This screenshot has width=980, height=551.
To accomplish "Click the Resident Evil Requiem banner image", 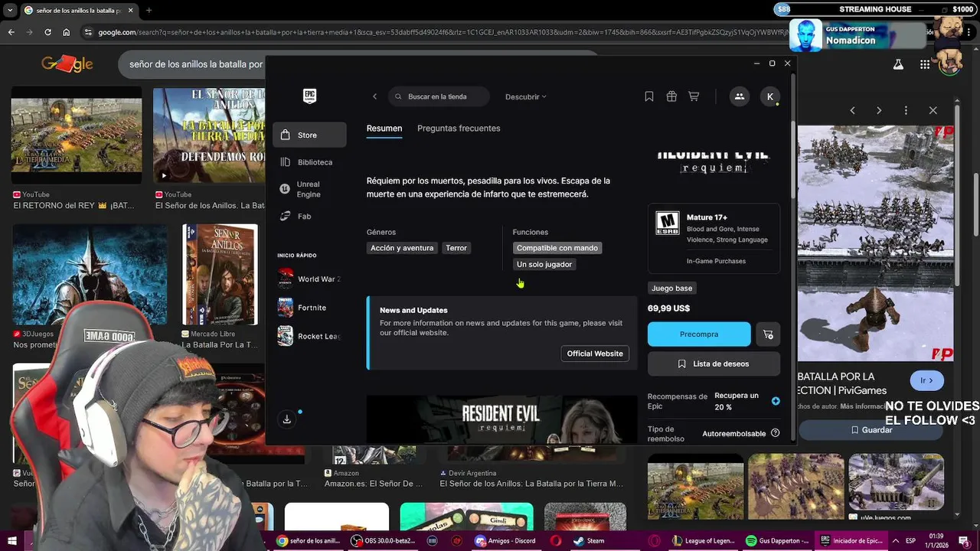I will (501, 419).
